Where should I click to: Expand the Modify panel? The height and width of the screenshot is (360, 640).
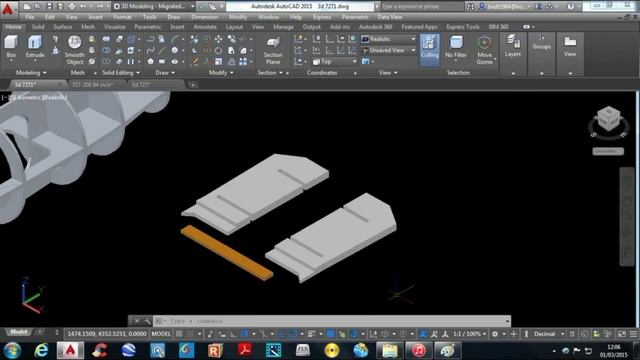click(221, 73)
